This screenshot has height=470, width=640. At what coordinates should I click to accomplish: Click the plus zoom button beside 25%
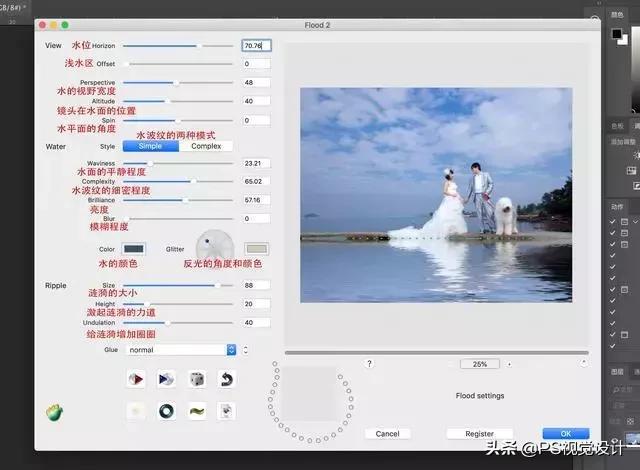509,364
